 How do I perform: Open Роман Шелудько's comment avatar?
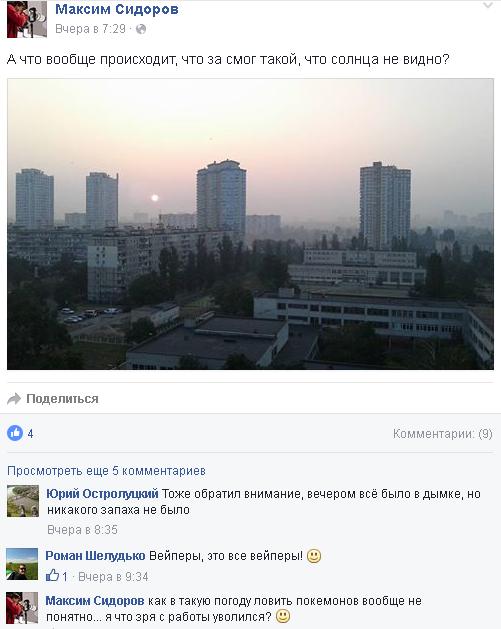click(x=22, y=564)
